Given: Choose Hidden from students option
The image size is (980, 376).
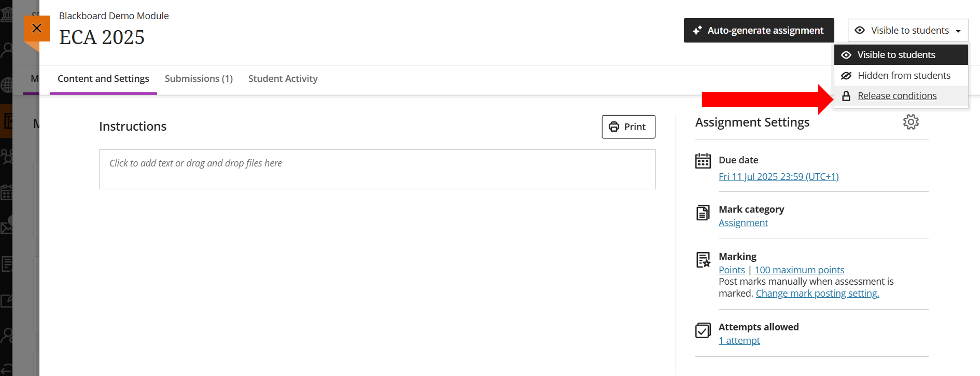Looking at the screenshot, I should 900,75.
